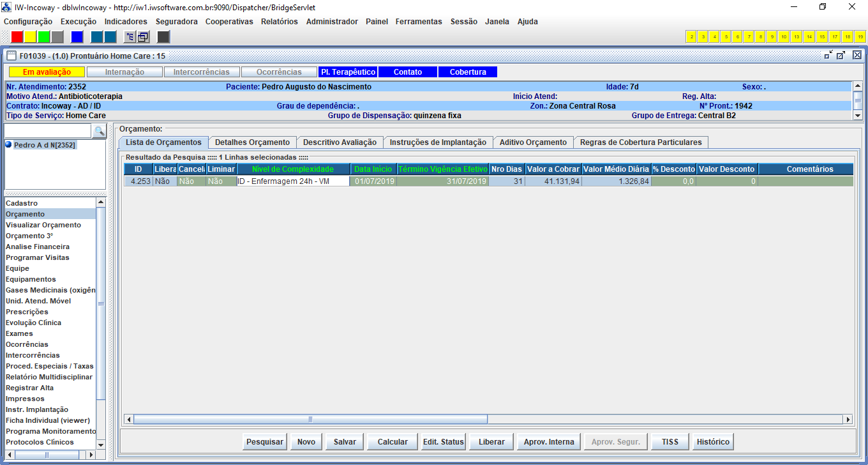Switch to the Detalhes Orçamento tab
This screenshot has height=465, width=868.
click(252, 142)
